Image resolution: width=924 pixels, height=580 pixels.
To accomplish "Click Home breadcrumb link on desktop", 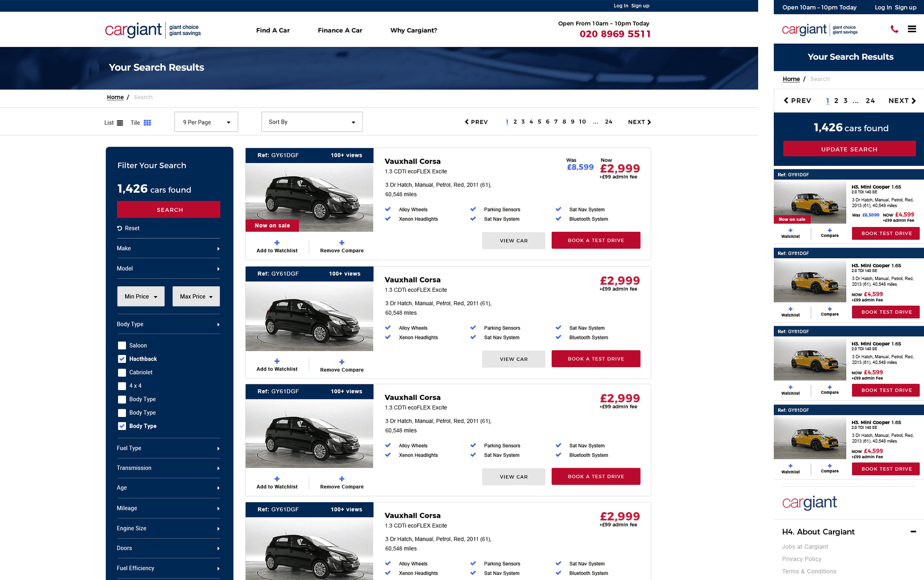I will [115, 97].
